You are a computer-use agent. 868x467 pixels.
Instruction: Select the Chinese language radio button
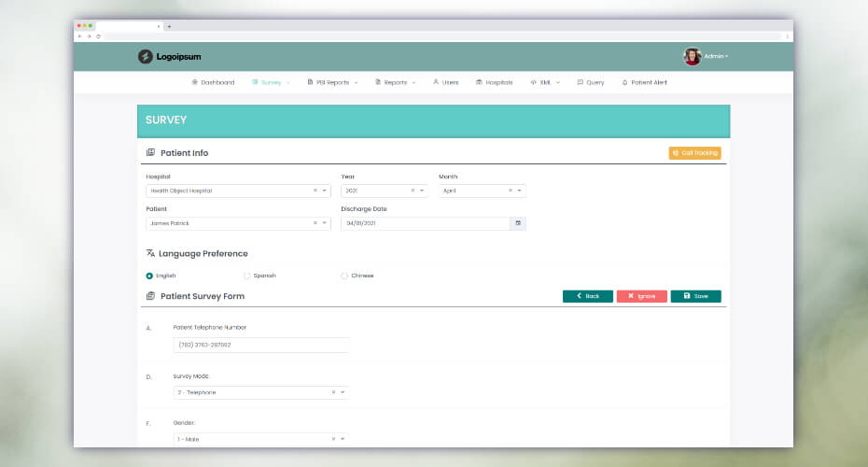pos(344,276)
